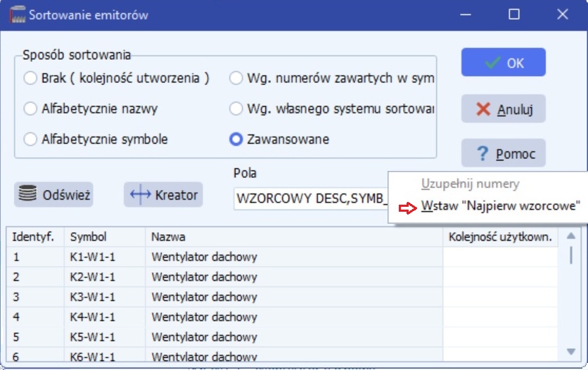Select Alfabetycznie nazwy sorting option
The image size is (588, 370).
30,109
